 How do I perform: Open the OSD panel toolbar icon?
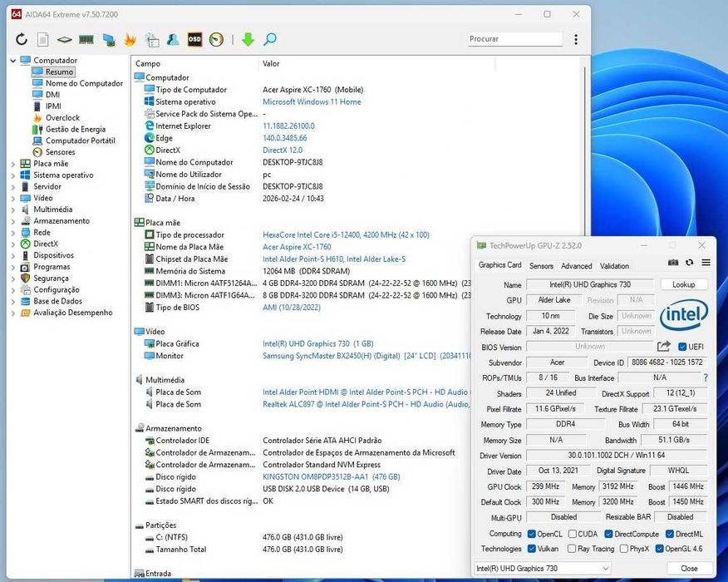(x=194, y=39)
